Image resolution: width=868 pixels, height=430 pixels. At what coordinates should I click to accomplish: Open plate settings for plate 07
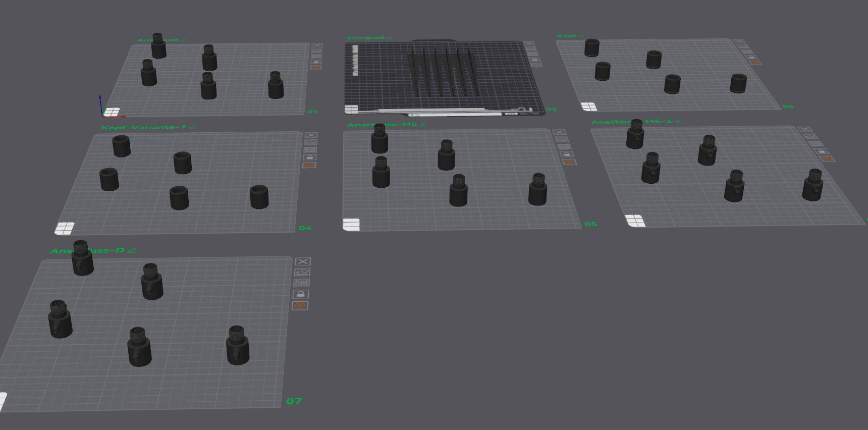point(300,306)
